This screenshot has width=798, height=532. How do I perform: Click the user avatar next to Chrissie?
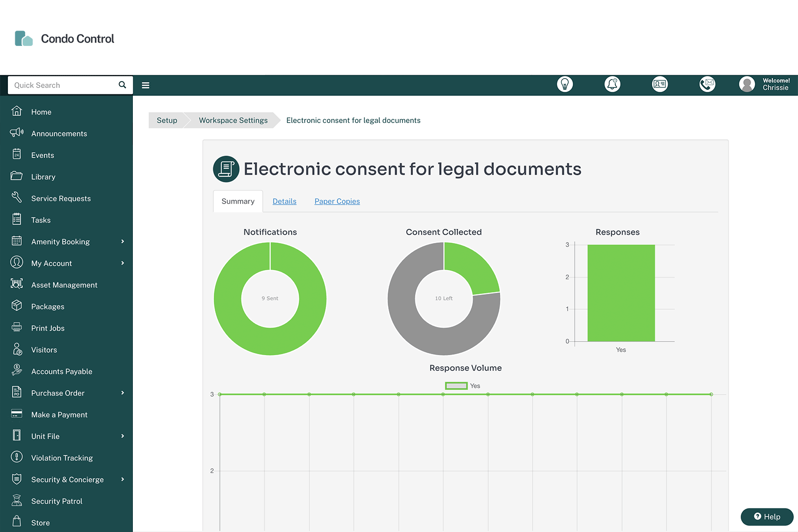point(747,84)
